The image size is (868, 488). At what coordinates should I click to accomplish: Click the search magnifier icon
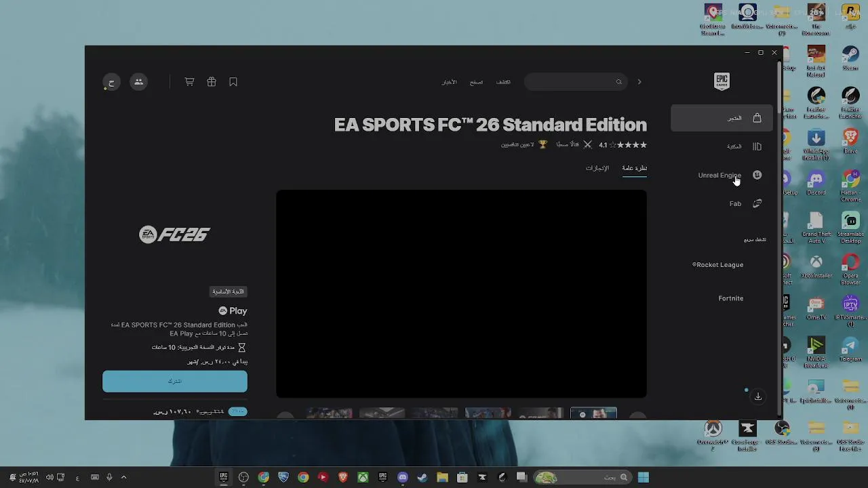point(618,82)
